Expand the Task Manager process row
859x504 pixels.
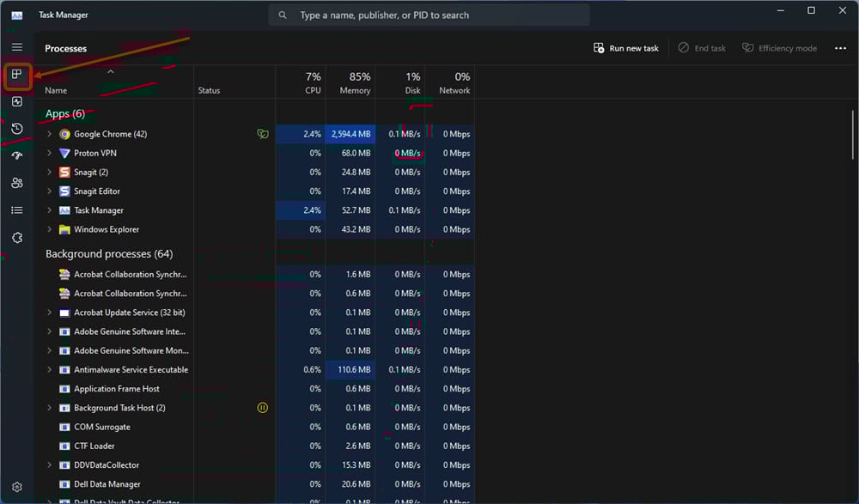click(49, 210)
